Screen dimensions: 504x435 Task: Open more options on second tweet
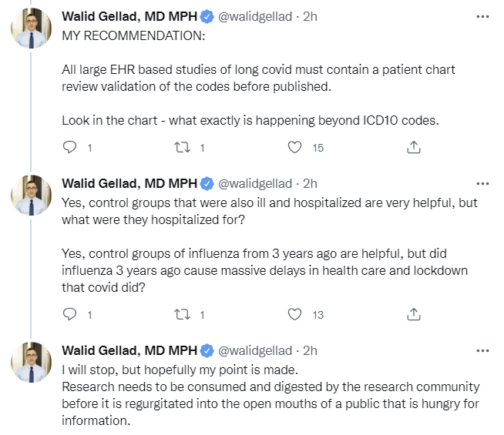482,183
